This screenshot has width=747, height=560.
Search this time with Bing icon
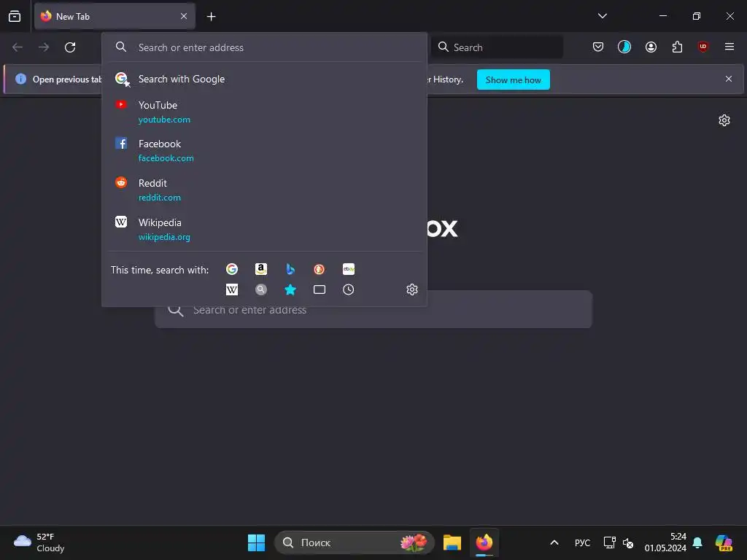tap(290, 269)
